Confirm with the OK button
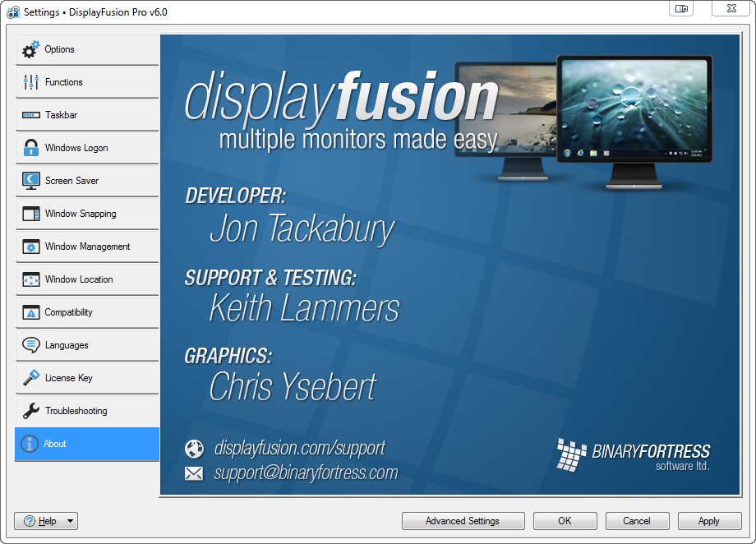This screenshot has width=756, height=544. click(565, 521)
